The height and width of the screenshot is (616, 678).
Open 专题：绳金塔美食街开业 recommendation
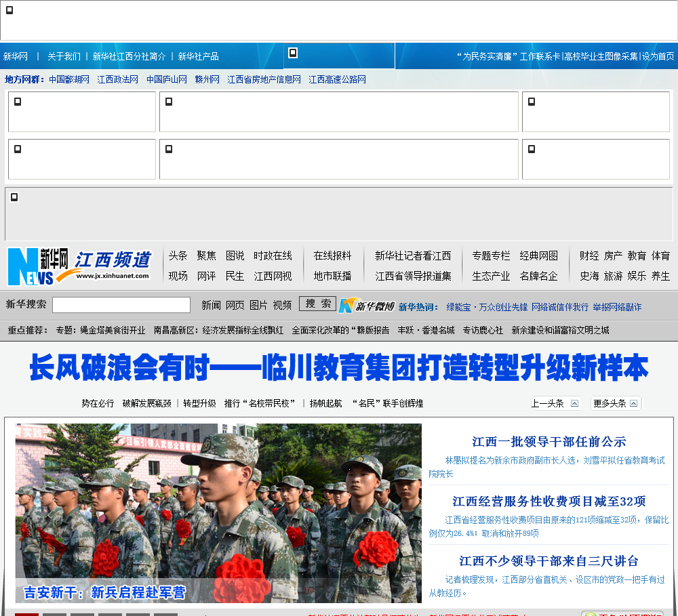[x=100, y=330]
